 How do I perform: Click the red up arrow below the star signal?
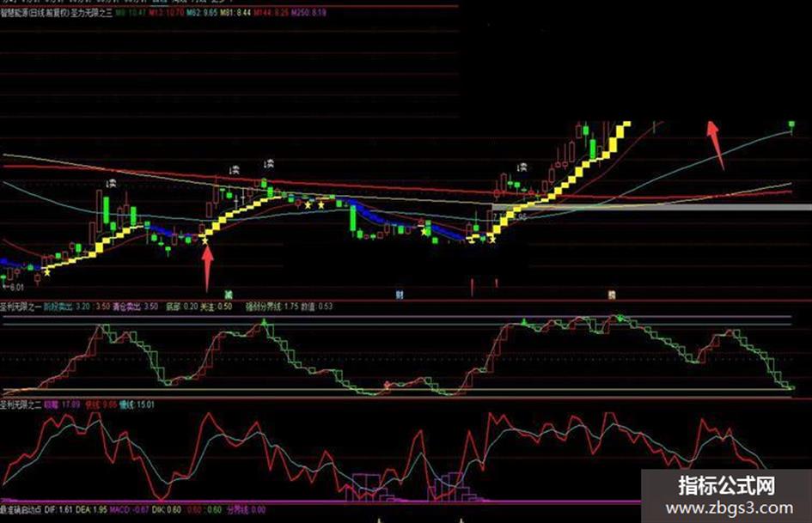pos(207,268)
